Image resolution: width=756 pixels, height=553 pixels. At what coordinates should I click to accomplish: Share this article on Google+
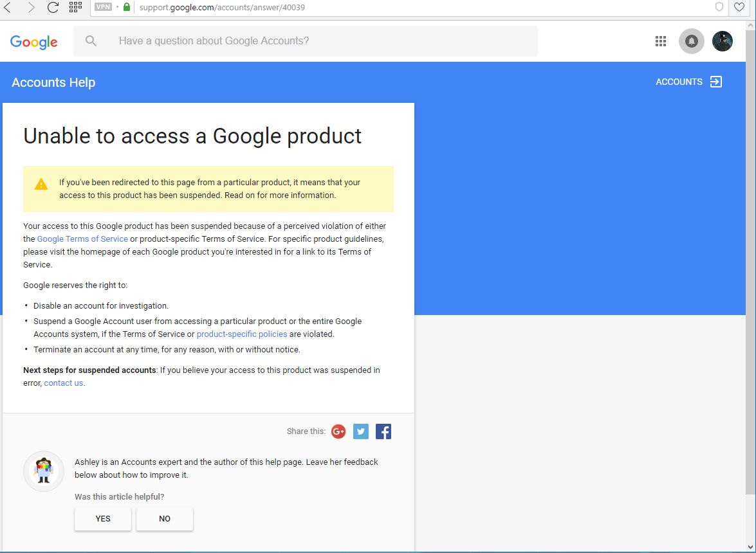coord(338,431)
